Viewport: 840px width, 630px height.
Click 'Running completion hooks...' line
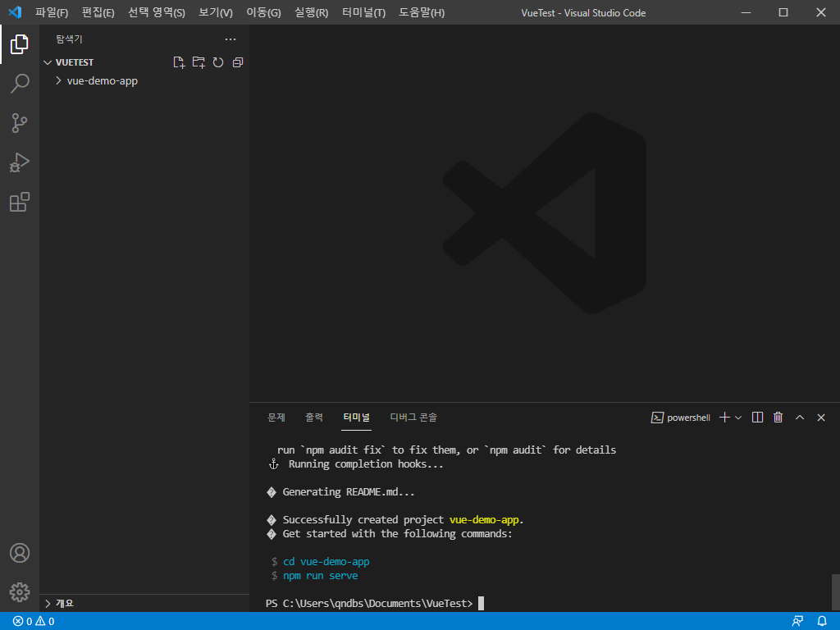[366, 464]
